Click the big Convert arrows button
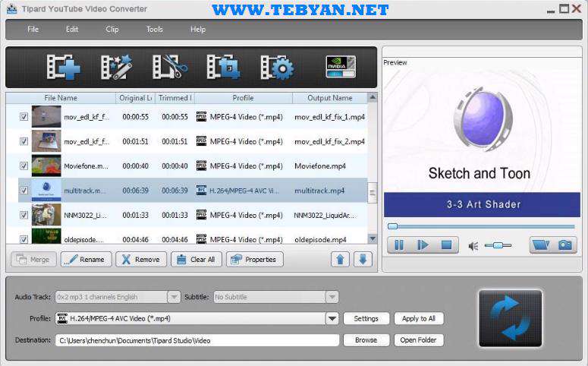This screenshot has height=366, width=588. (511, 318)
